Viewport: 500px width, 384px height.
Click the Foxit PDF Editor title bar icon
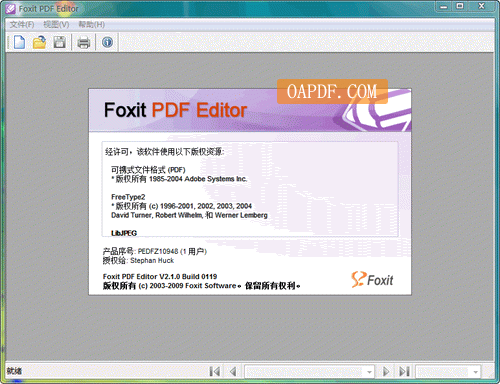(x=10, y=9)
